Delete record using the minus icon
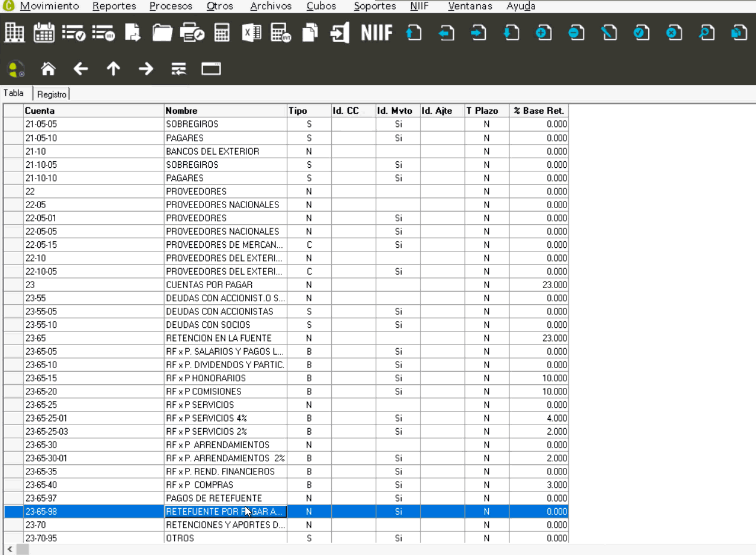The height and width of the screenshot is (555, 756). (576, 33)
